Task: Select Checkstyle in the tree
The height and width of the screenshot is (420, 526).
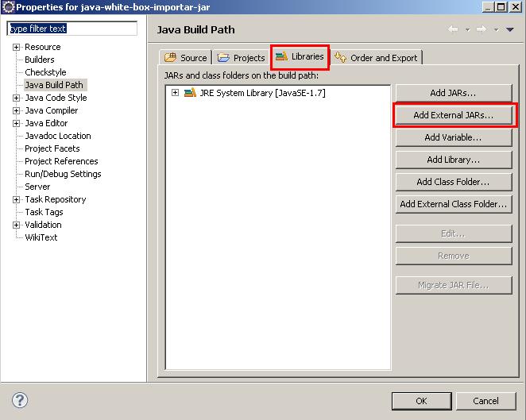Action: point(45,72)
